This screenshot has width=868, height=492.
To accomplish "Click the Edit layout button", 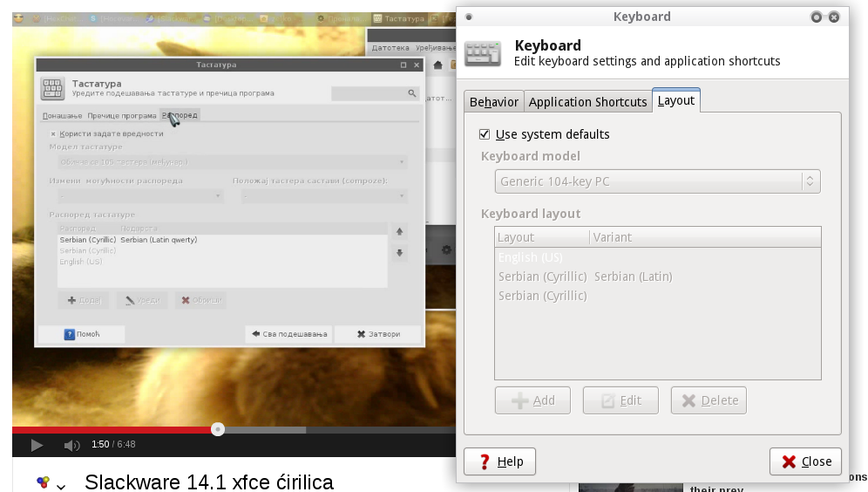I will [620, 400].
